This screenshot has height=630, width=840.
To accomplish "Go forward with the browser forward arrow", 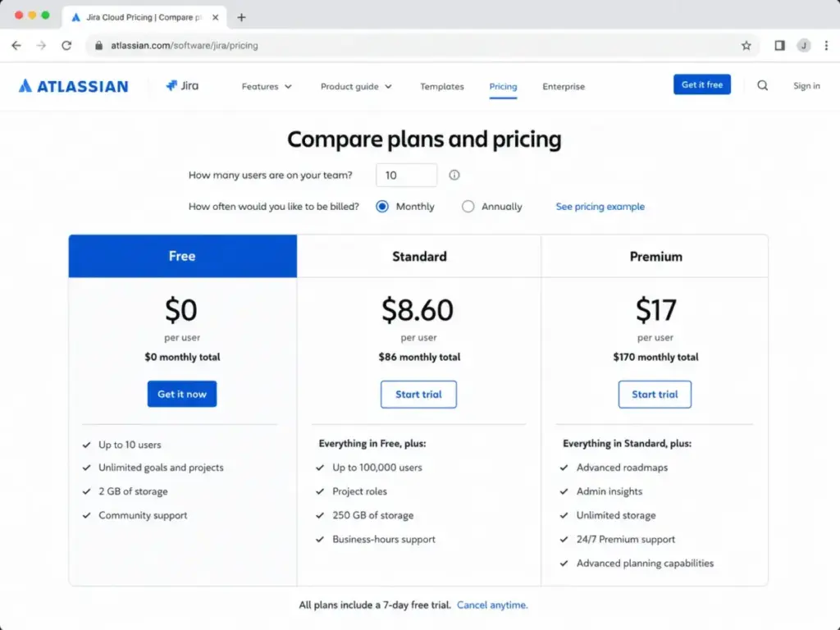I will coord(41,46).
